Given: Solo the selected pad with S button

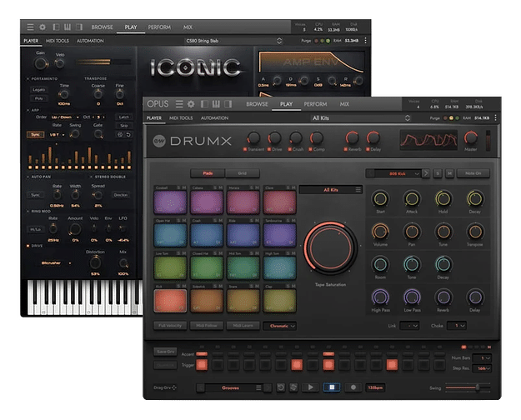Looking at the screenshot, I should pyautogui.click(x=438, y=173).
